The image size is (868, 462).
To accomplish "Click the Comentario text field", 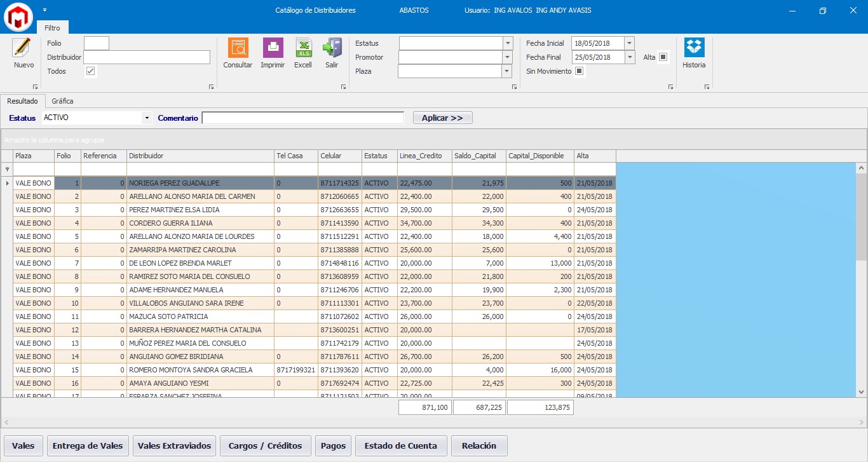I will pyautogui.click(x=302, y=118).
